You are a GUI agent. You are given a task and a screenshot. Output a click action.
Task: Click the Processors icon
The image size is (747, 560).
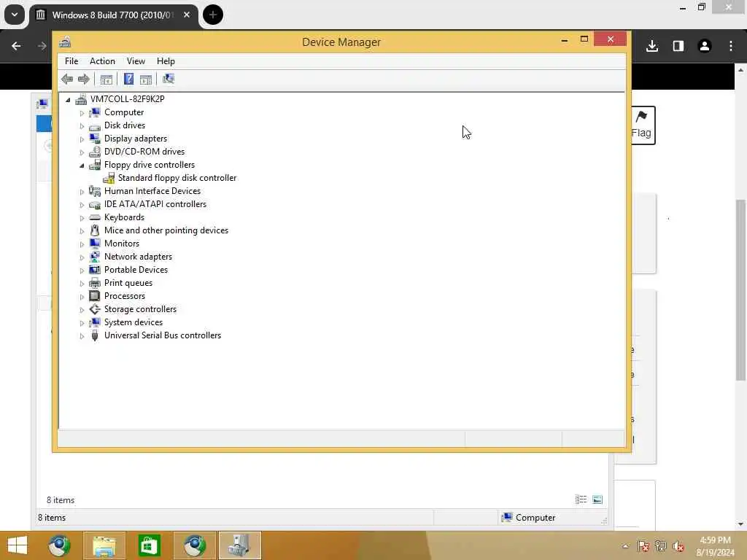[x=95, y=296]
